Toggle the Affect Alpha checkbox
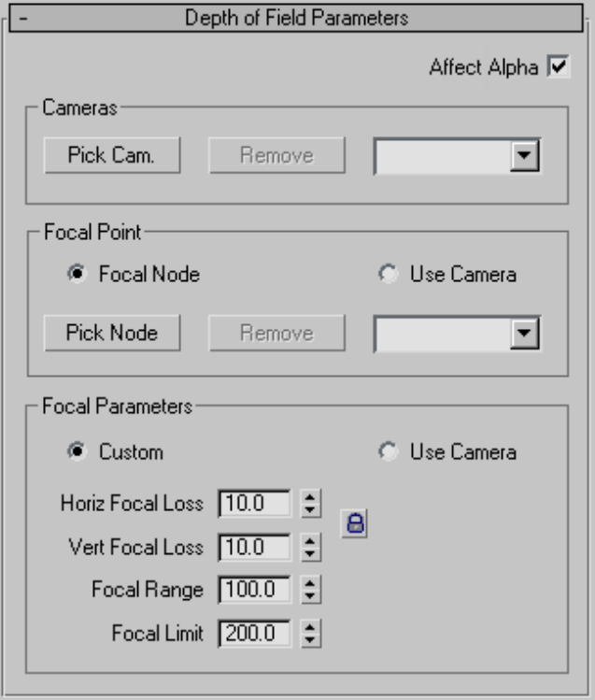 coord(559,67)
